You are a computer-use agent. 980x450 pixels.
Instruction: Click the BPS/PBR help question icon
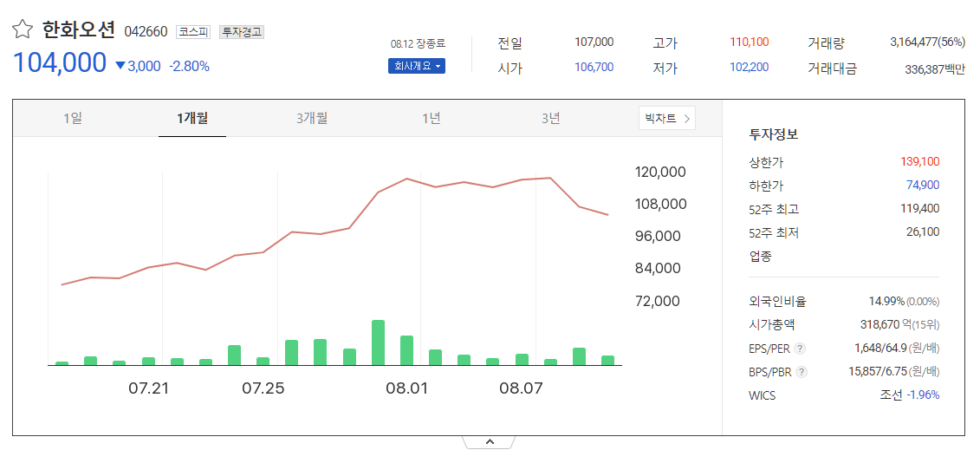(802, 372)
